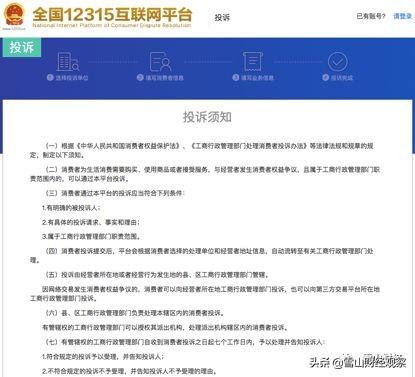The width and height of the screenshot is (415, 377).
Task: Click the 填写消费者信息 step label
Action: pyautogui.click(x=164, y=78)
